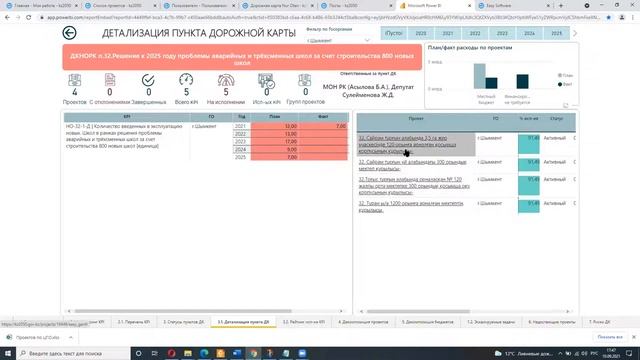Image resolution: width=640 pixels, height=360 pixels.
Task: Switch to Статус пунктов ДК tab
Action: (184, 322)
